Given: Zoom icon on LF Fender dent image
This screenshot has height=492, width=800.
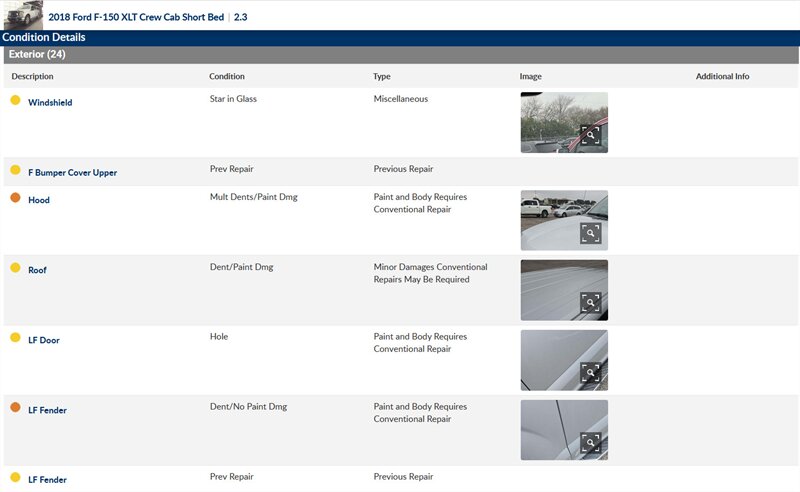Looking at the screenshot, I should (591, 443).
